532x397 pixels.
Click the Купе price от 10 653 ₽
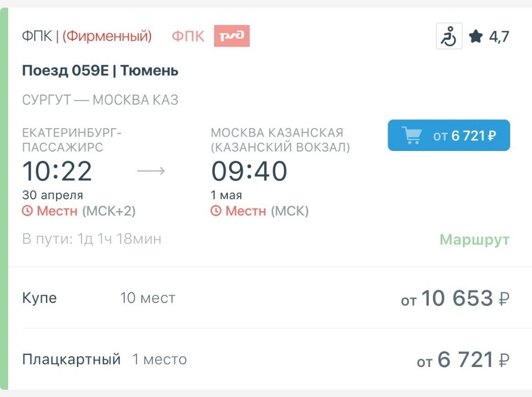[455, 298]
